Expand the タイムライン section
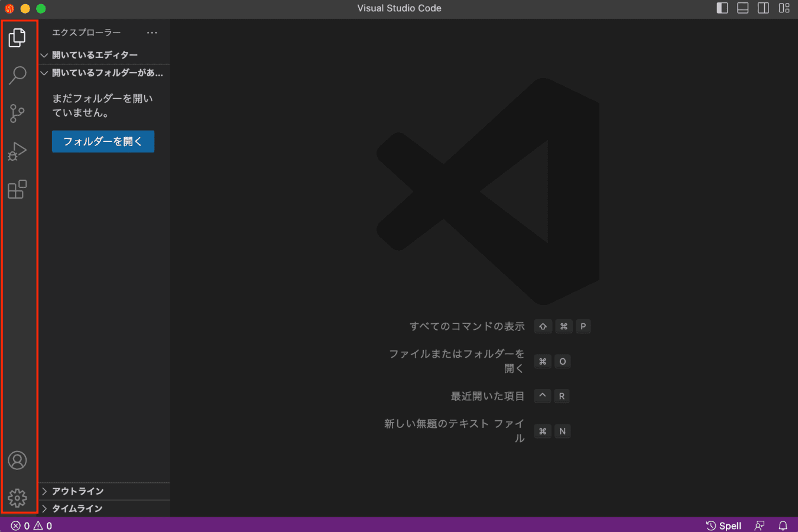Screen dimensions: 798x532 (x=105, y=508)
